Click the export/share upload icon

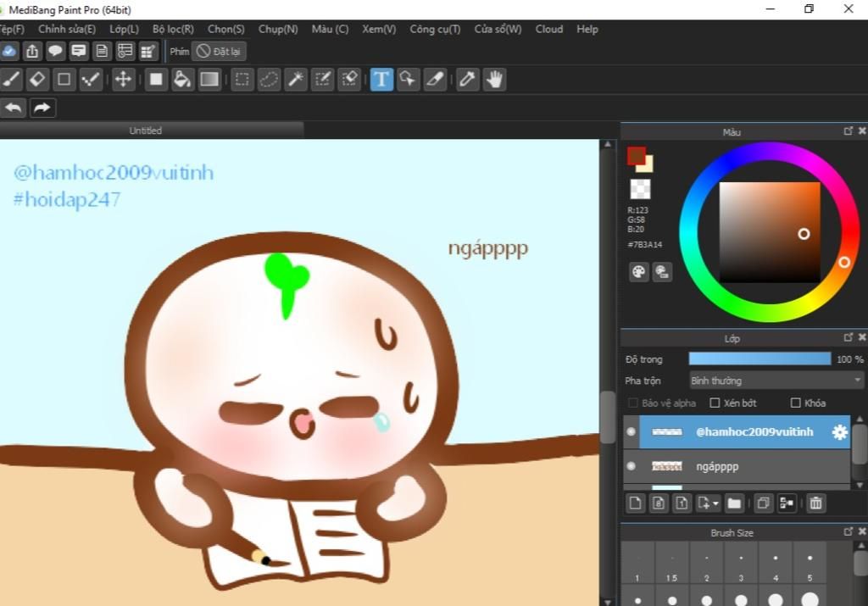pyautogui.click(x=32, y=52)
